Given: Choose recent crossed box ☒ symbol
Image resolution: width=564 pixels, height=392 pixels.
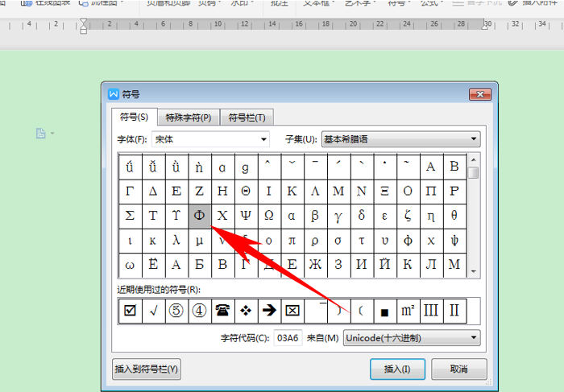Looking at the screenshot, I should (x=292, y=311).
